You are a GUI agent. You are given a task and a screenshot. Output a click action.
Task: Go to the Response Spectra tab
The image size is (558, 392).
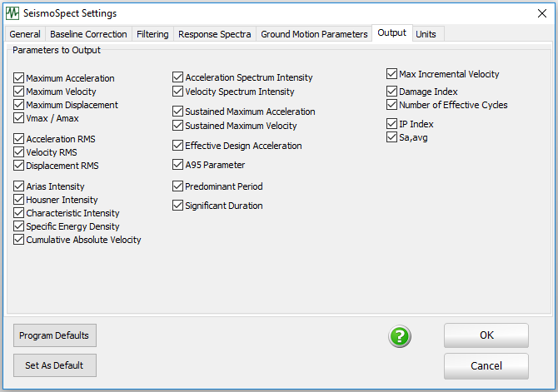(214, 34)
